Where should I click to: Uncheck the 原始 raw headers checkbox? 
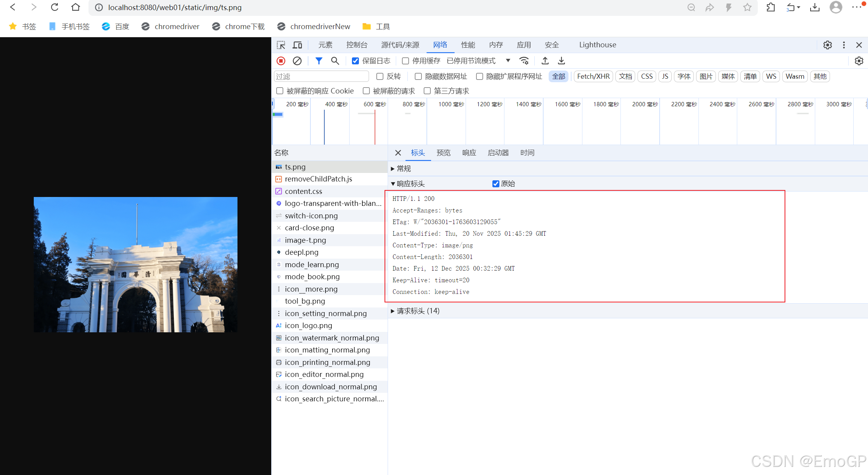click(496, 184)
